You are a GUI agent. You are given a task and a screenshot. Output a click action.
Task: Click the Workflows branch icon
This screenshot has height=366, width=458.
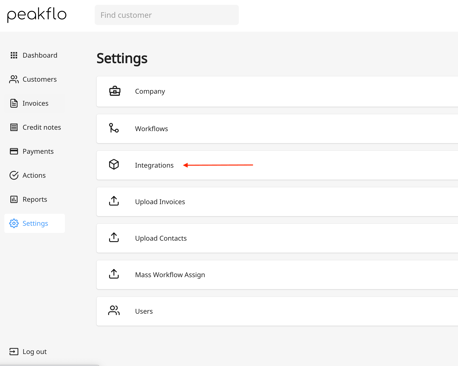[x=114, y=128]
